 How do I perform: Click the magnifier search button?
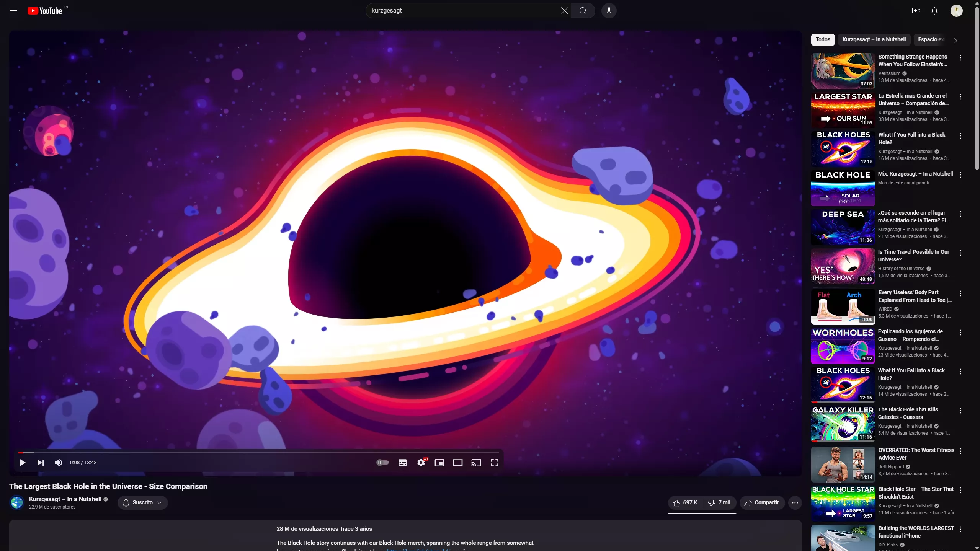pyautogui.click(x=583, y=11)
